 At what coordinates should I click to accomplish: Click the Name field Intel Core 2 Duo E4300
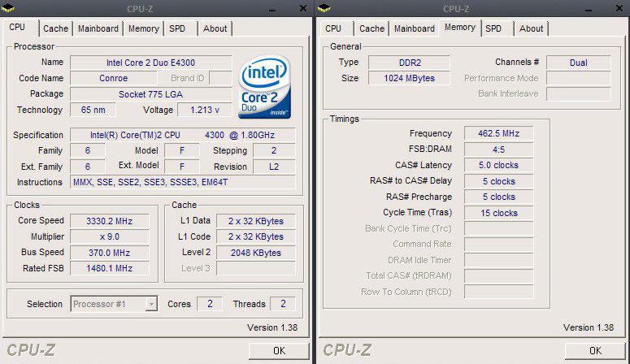[x=150, y=63]
